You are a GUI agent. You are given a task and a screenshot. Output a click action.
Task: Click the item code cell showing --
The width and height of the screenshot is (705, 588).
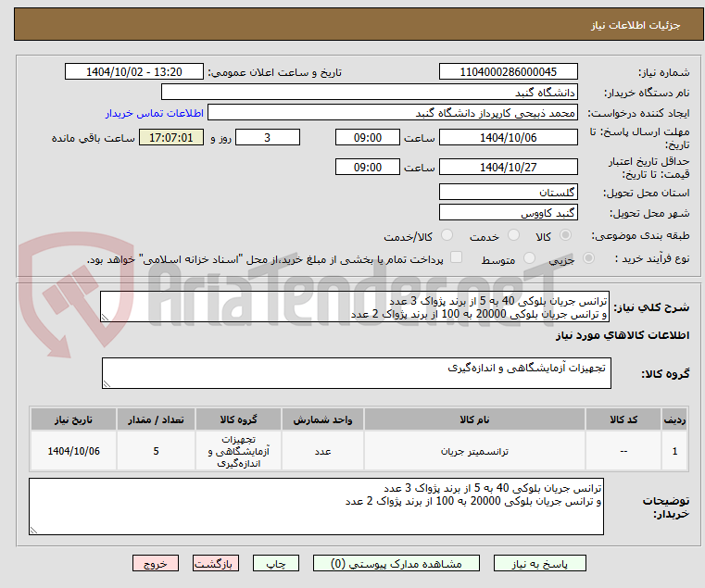tap(623, 451)
